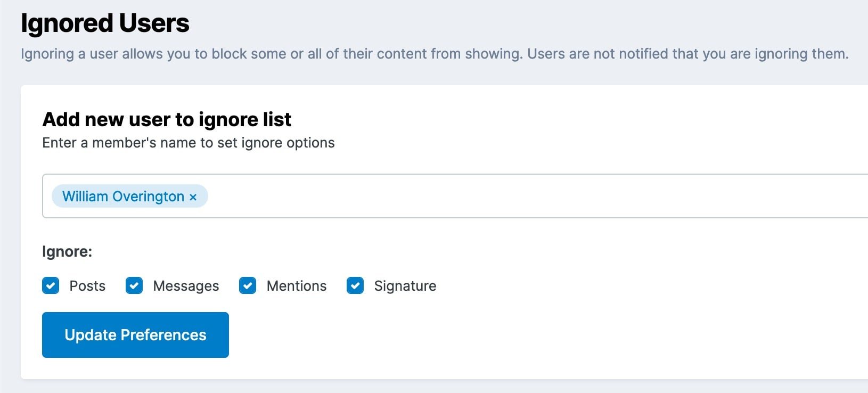The width and height of the screenshot is (868, 393).
Task: Click the Signature label text
Action: (405, 286)
